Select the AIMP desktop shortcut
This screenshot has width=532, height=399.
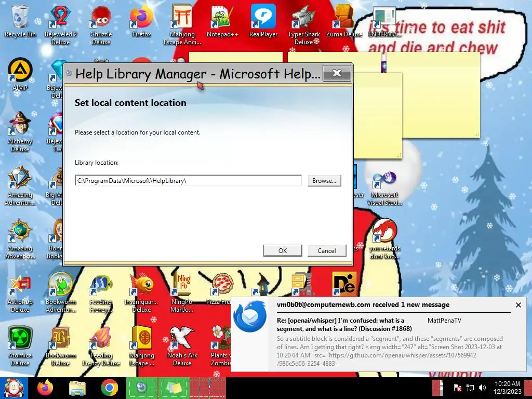point(20,75)
